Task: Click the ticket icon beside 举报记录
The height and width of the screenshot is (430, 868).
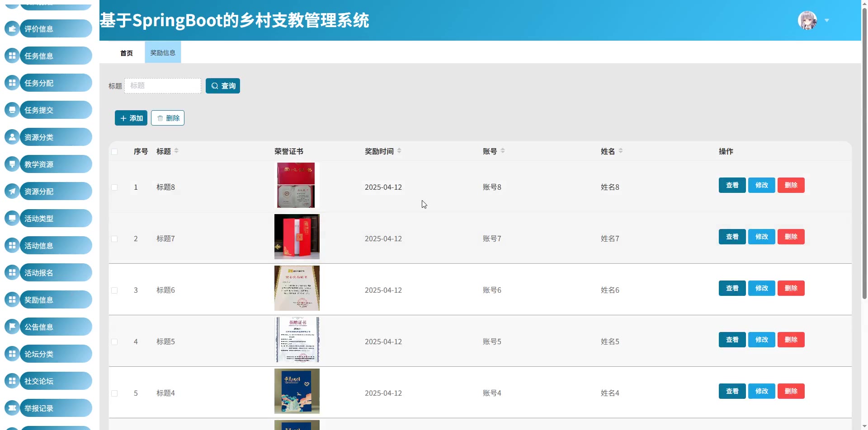Action: tap(12, 408)
